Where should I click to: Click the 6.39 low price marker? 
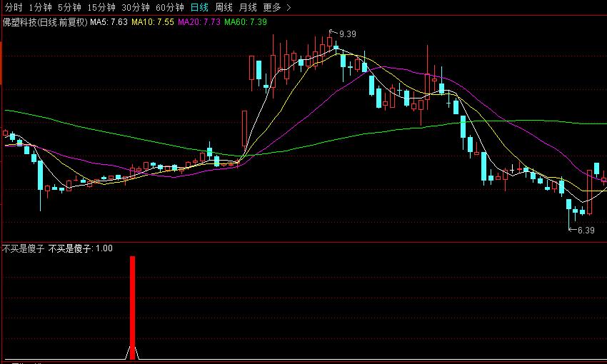coord(586,230)
